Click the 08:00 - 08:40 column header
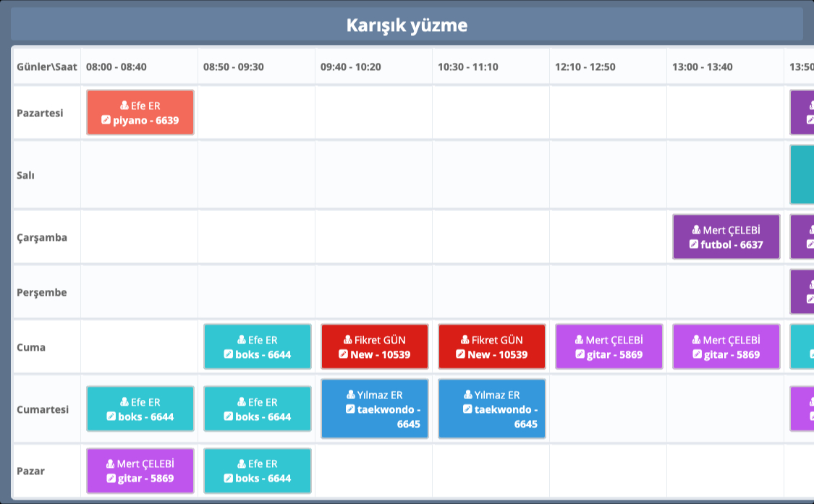This screenshot has height=504, width=814. [x=116, y=67]
